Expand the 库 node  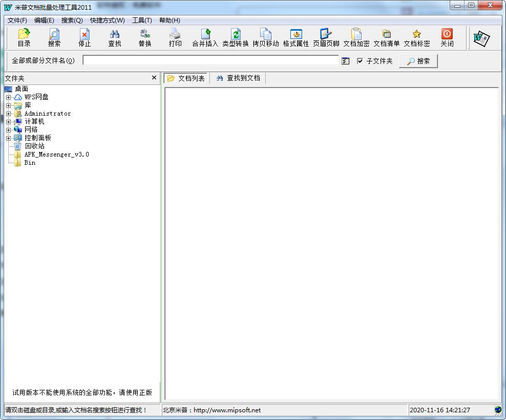coord(8,105)
